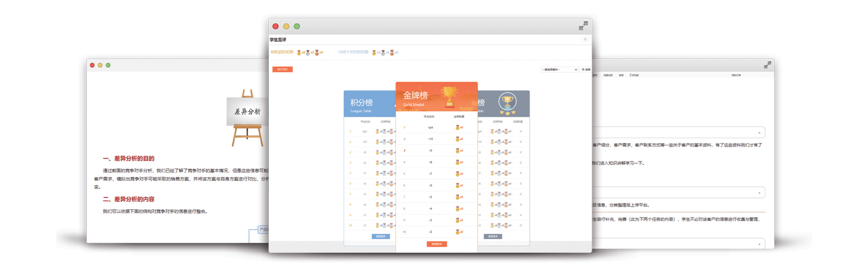Screen dimensions: 868x279
Task: Collapse the second section in right window
Action: (759, 193)
